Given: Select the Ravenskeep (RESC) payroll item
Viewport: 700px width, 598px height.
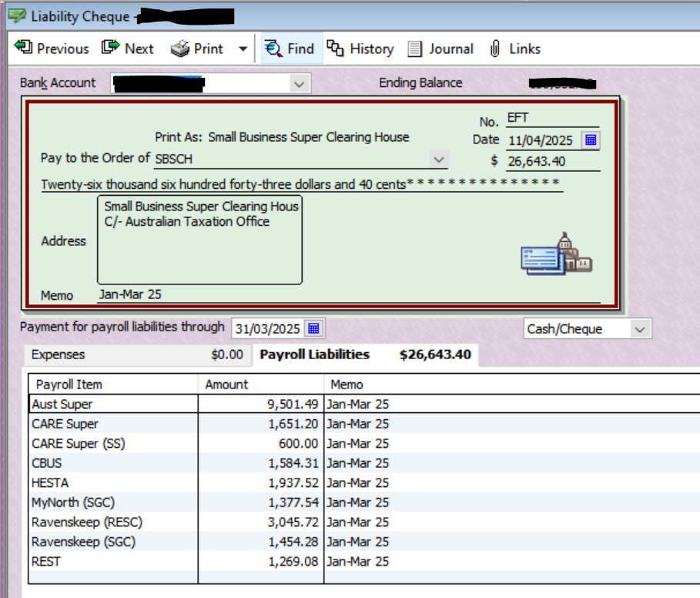Looking at the screenshot, I should point(114,522).
